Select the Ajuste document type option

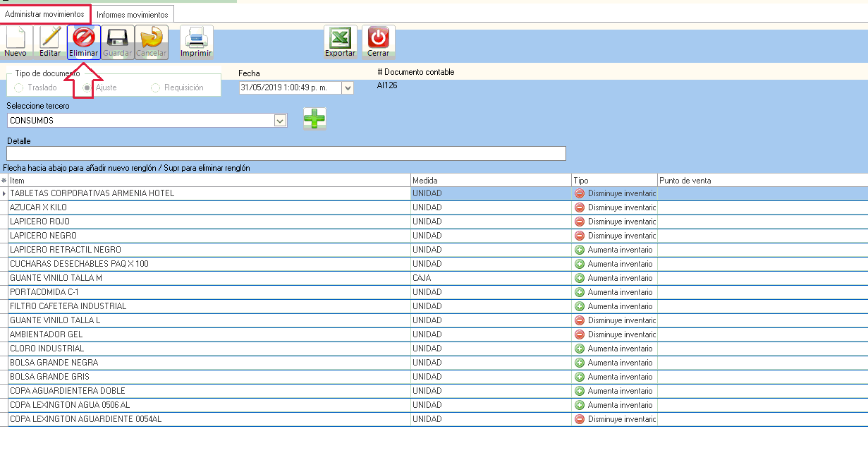[x=87, y=87]
